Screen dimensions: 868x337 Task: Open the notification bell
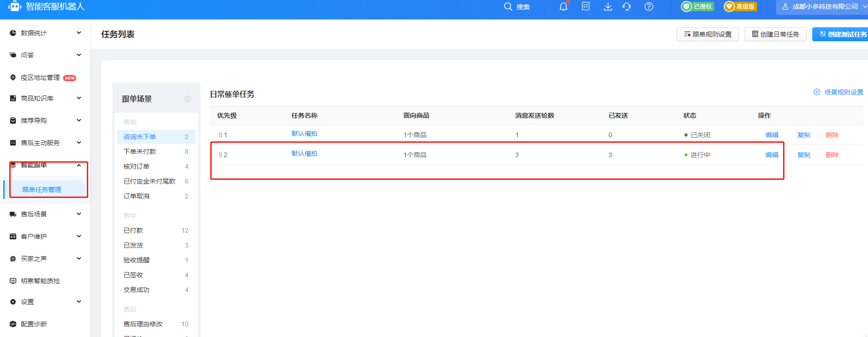pyautogui.click(x=564, y=6)
